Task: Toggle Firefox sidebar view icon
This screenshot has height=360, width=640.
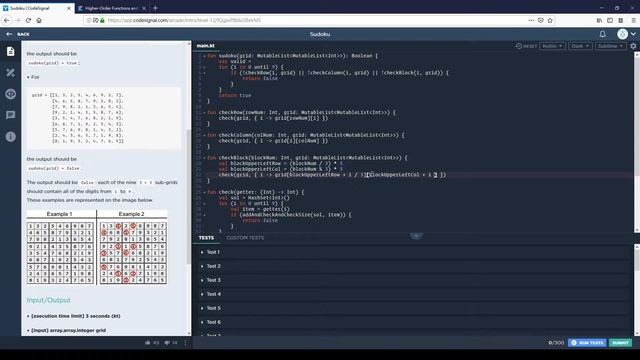Action: pos(610,20)
